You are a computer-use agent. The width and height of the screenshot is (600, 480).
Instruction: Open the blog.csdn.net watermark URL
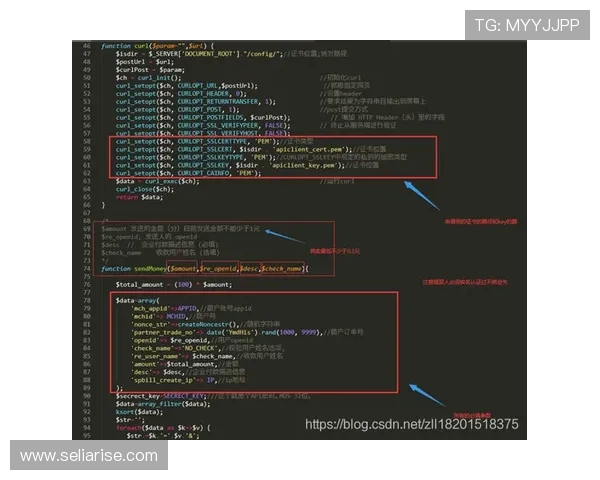tap(411, 424)
